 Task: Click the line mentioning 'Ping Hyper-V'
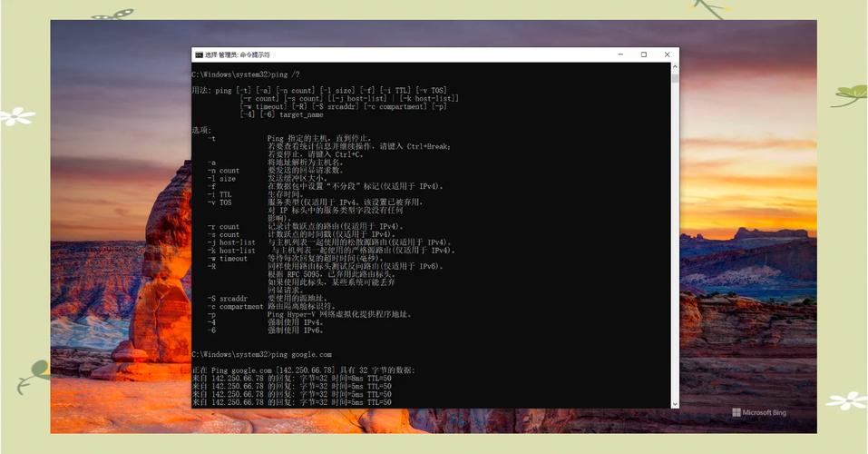[x=340, y=314]
